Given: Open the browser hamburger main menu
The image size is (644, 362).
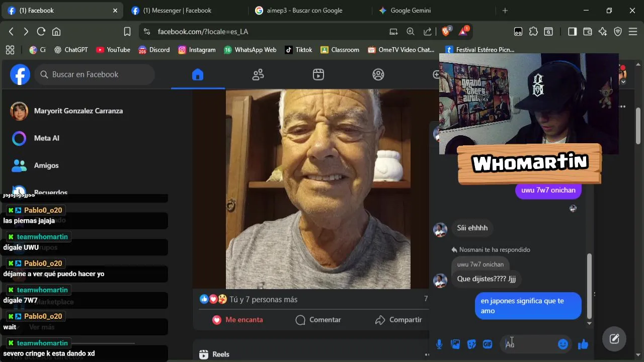Looking at the screenshot, I should pyautogui.click(x=633, y=32).
